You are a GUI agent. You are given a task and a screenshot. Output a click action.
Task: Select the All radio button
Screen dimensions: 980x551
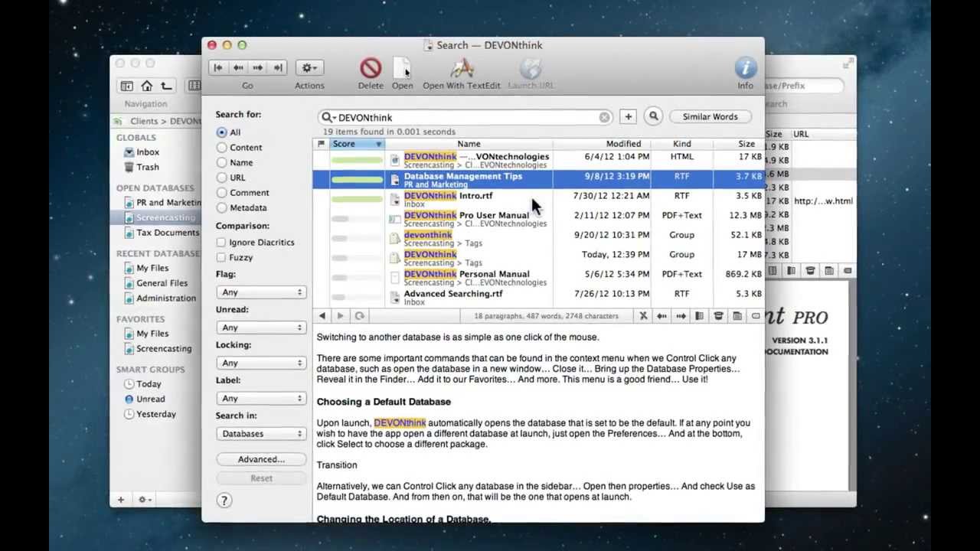tap(222, 132)
